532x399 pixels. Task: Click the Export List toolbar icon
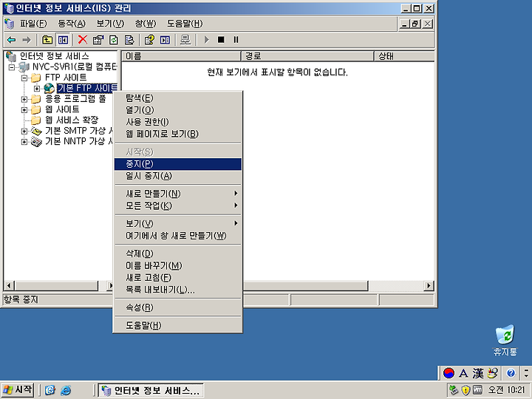129,40
